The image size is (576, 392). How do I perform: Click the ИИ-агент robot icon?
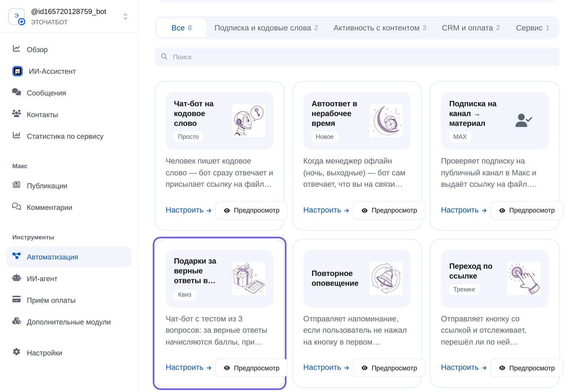(x=17, y=278)
